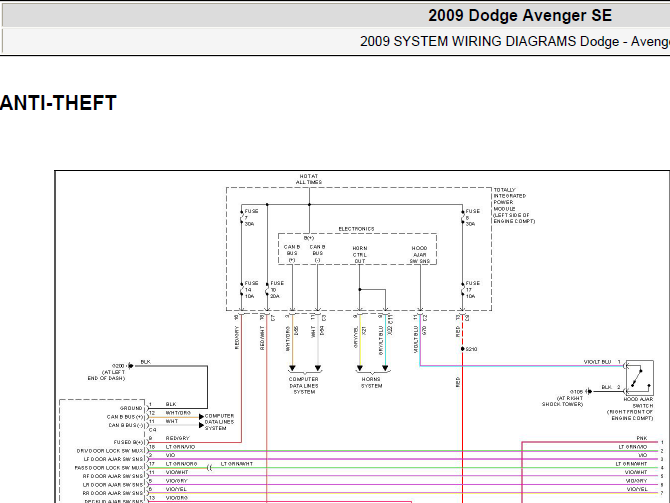
Task: Click "HORN CTRL OUT" in the Electronics box
Action: coord(360,254)
